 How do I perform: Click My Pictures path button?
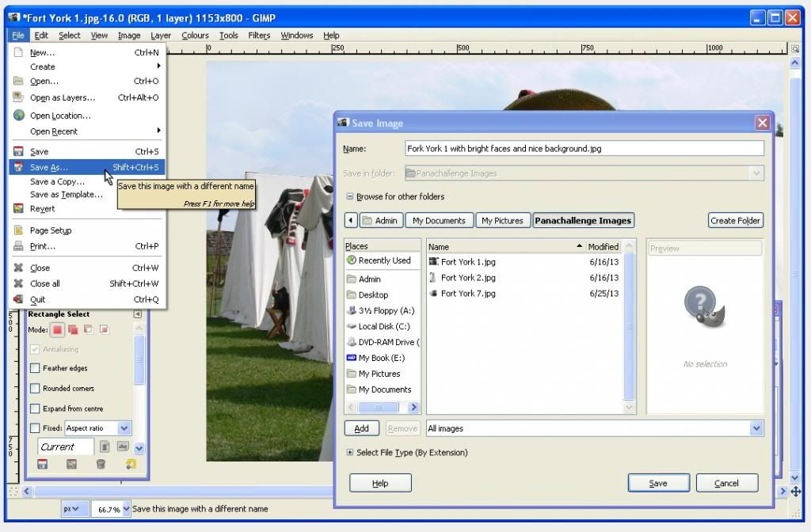coord(502,220)
